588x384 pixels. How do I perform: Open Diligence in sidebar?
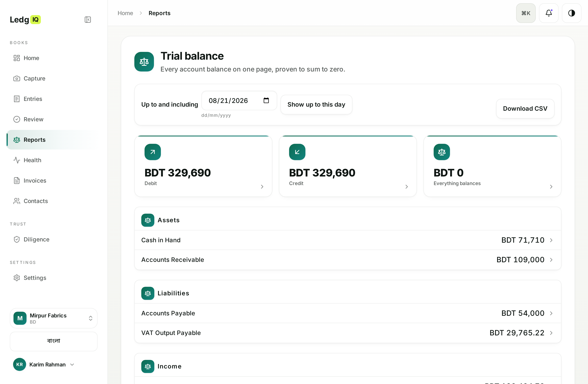click(52, 239)
